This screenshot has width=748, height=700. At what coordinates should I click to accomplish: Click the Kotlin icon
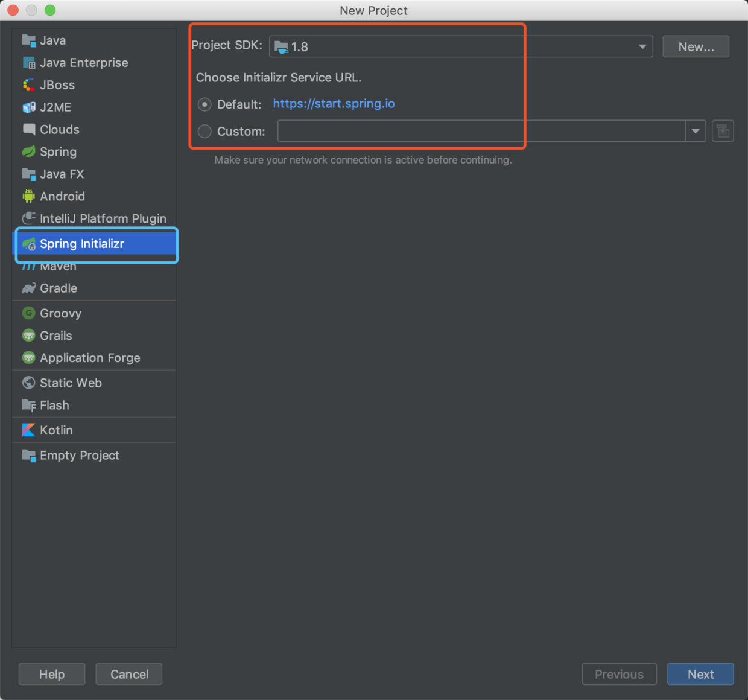(x=28, y=430)
